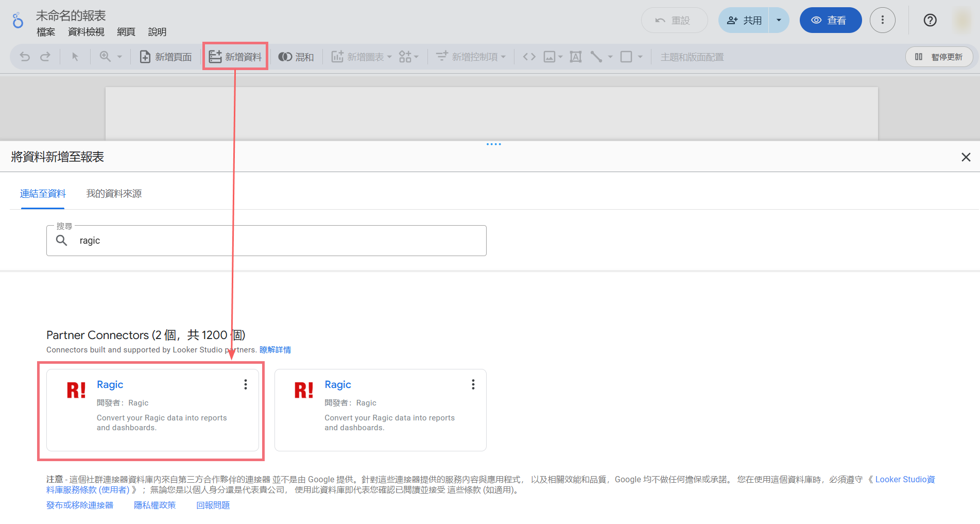Select the pointer selection tool
980x524 pixels.
[x=75, y=57]
